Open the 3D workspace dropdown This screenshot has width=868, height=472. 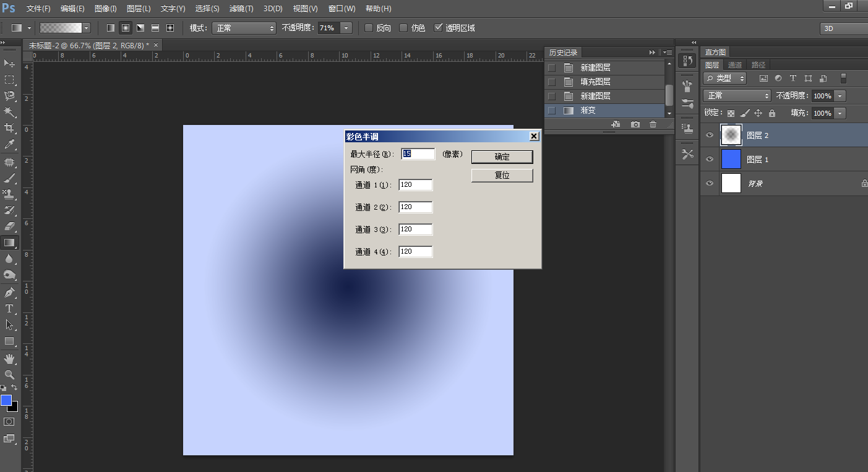click(844, 28)
